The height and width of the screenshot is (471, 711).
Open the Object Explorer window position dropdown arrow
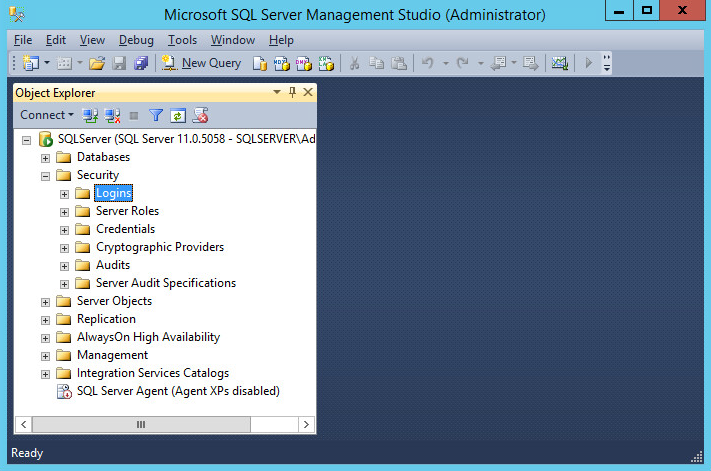277,92
